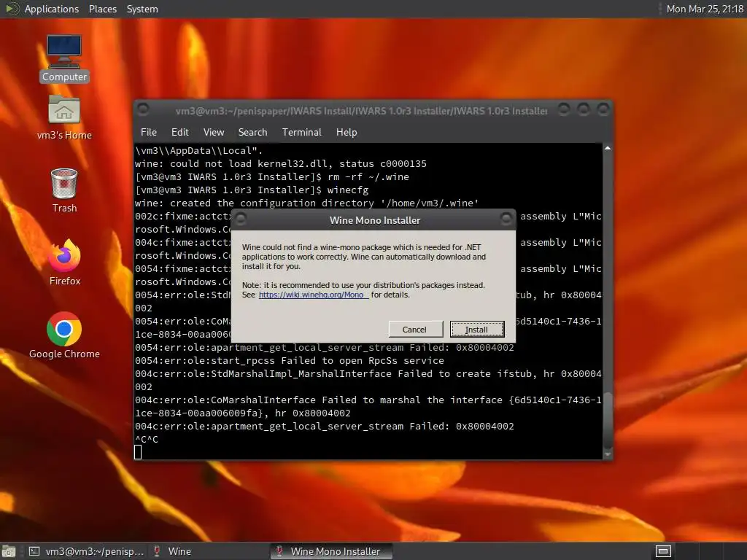
Task: Click the 'could not load kernel32.dll' line
Action: coord(281,164)
